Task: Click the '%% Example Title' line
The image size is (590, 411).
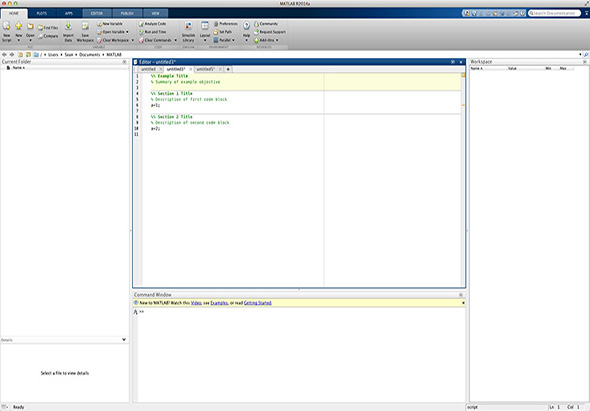Action: click(x=169, y=76)
